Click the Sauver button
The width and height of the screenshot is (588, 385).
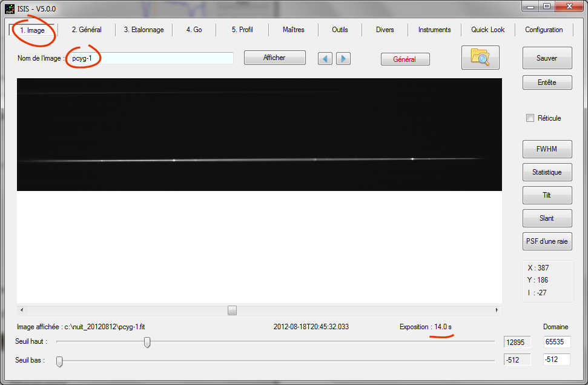coord(547,58)
